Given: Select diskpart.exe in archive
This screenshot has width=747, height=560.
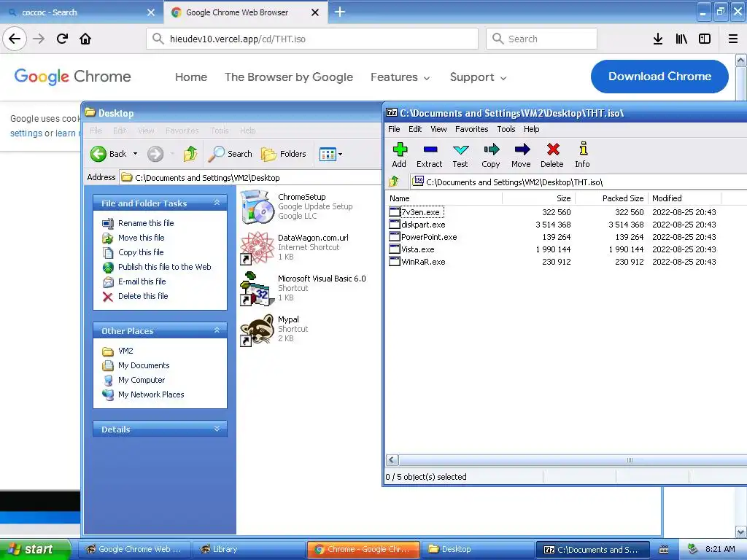Looking at the screenshot, I should pyautogui.click(x=423, y=225).
